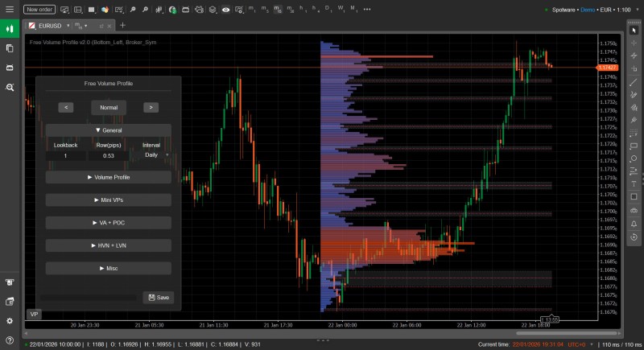
Task: Open the Trade section in left sidebar
Action: pos(10,29)
